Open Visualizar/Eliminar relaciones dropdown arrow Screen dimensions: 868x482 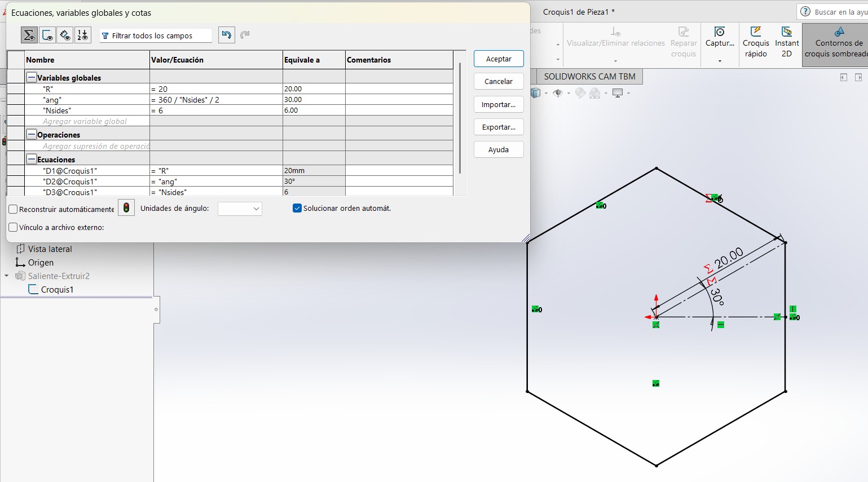615,60
